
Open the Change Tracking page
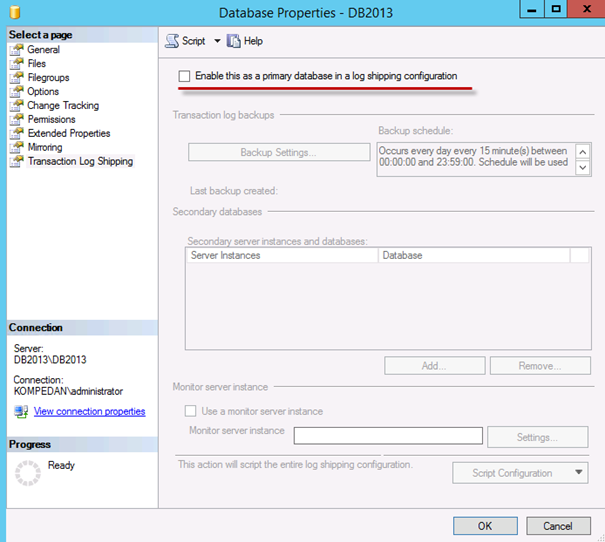(62, 106)
